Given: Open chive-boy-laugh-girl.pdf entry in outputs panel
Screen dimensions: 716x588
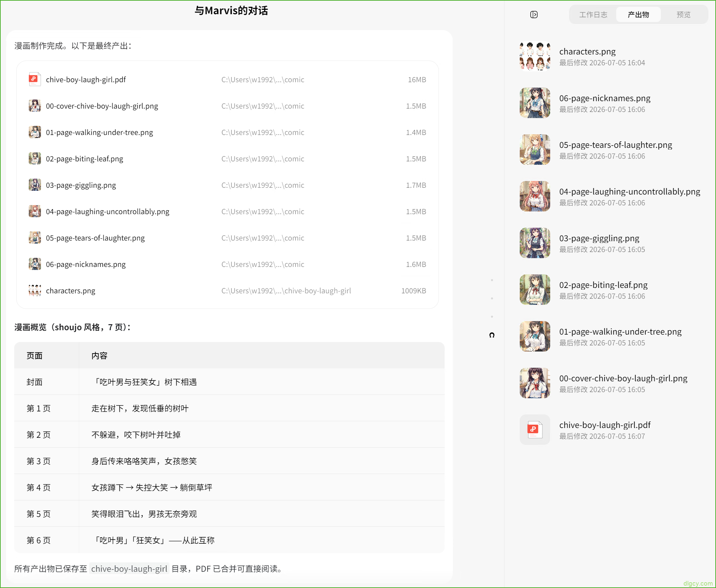Looking at the screenshot, I should click(610, 429).
